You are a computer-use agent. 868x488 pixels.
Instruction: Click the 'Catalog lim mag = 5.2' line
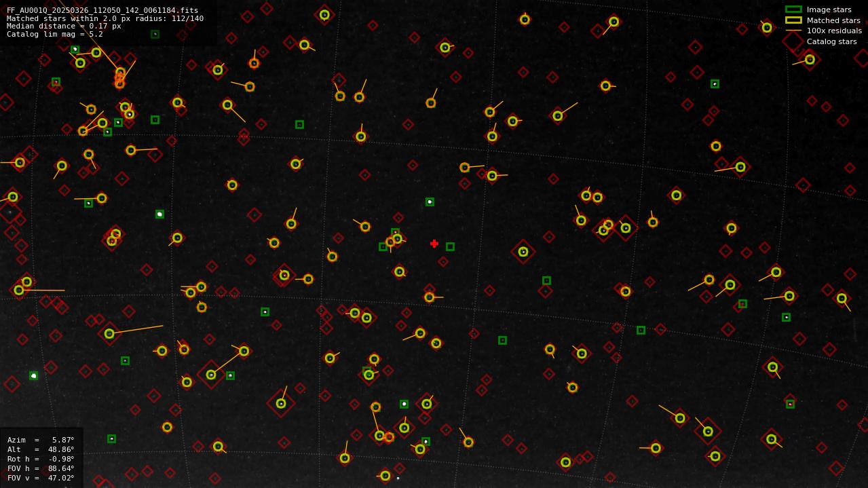click(55, 34)
